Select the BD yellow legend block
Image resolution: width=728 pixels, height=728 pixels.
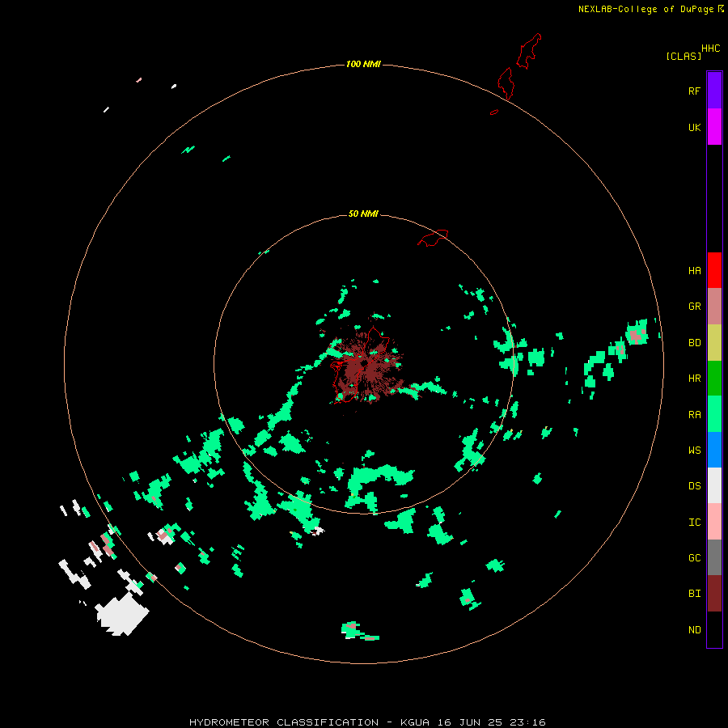(714, 343)
